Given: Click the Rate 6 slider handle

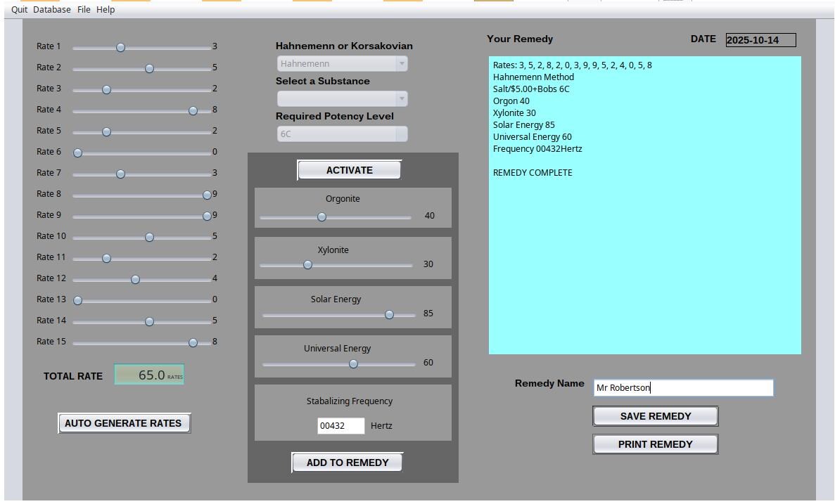Looking at the screenshot, I should pos(78,153).
